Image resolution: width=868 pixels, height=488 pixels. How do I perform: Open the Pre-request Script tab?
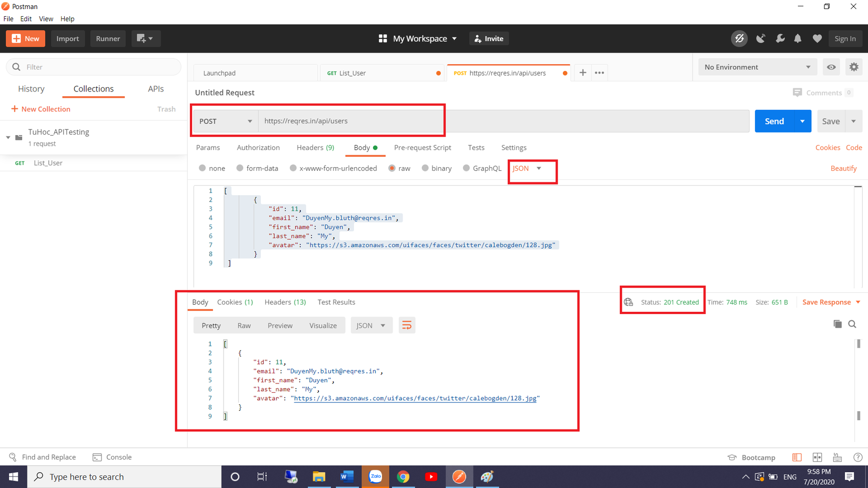click(422, 148)
